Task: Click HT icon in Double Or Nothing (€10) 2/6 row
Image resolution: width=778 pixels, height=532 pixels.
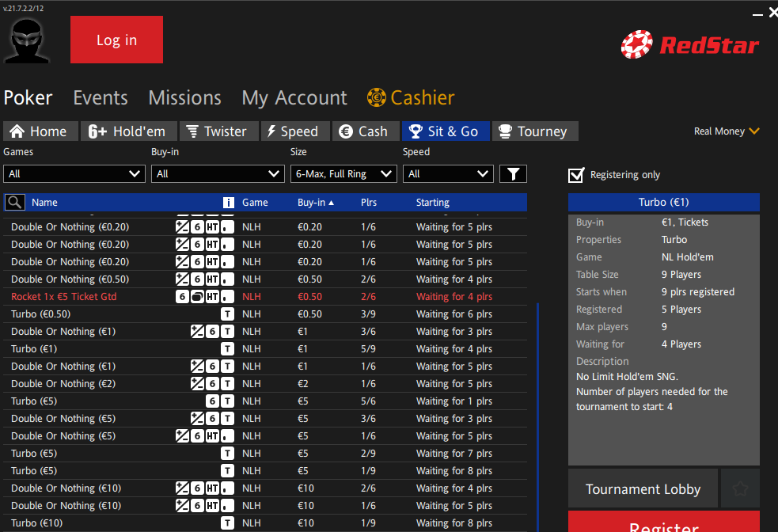Action: (212, 488)
